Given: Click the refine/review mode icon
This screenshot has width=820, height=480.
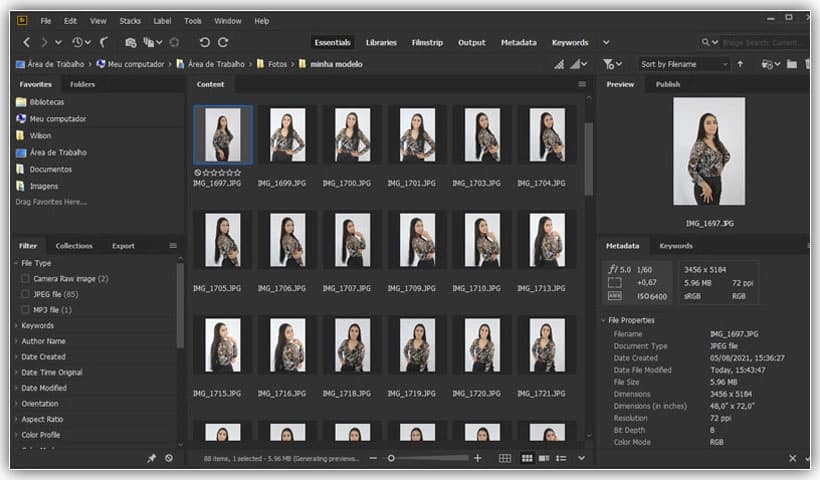Looking at the screenshot, I should click(149, 42).
